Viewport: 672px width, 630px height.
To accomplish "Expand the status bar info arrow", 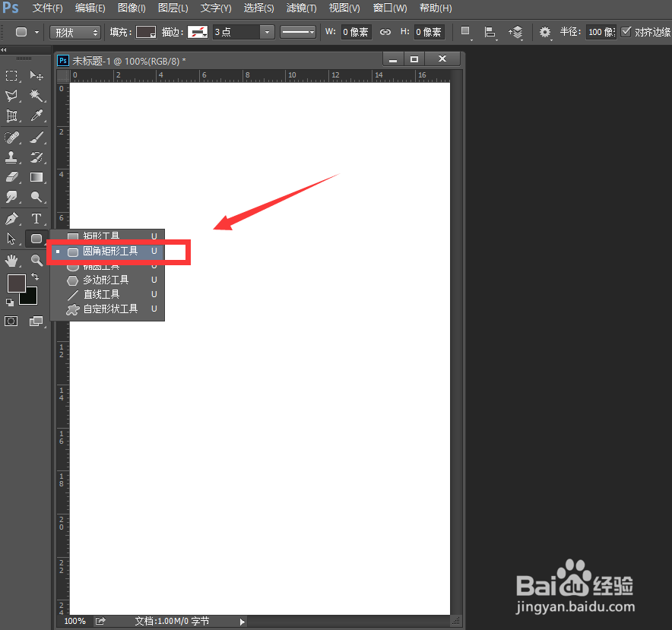I will click(x=242, y=622).
